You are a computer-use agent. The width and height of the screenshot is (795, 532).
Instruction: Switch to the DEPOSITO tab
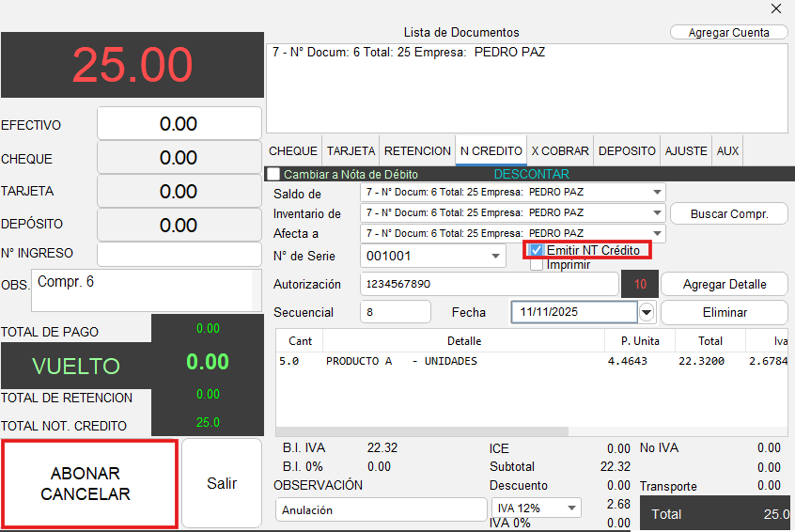pyautogui.click(x=627, y=150)
